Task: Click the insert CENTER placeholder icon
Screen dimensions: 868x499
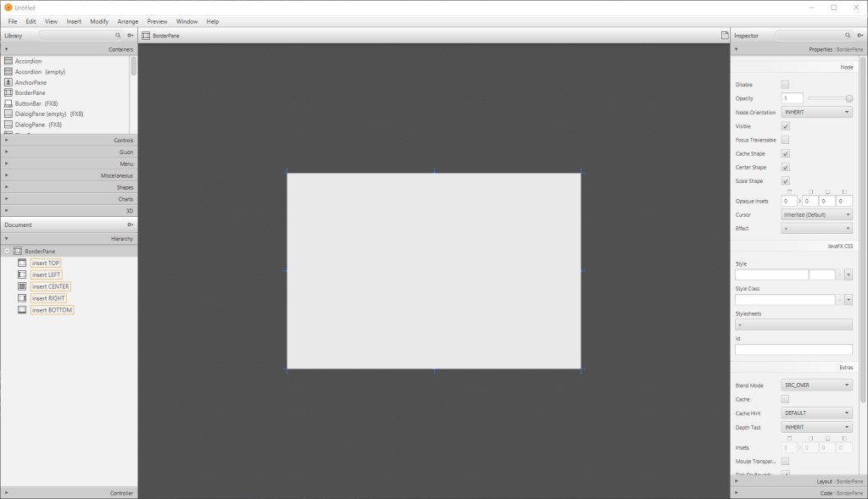Action: (22, 286)
